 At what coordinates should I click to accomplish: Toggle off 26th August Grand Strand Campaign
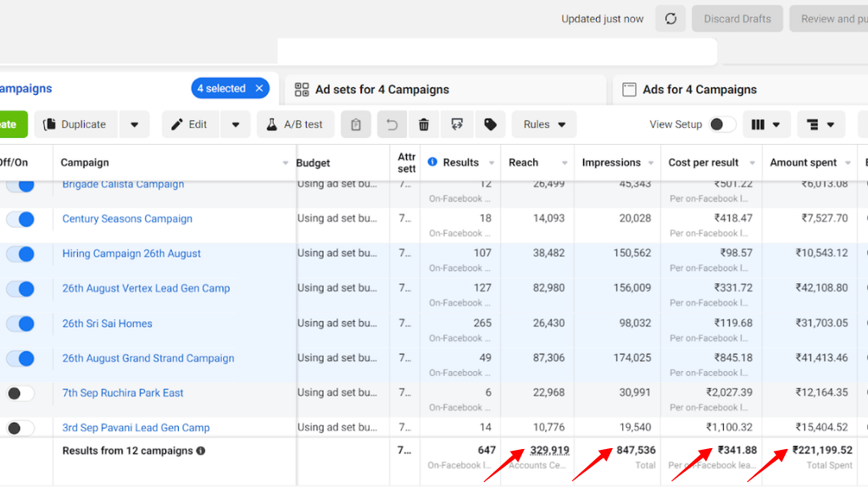[20, 358]
